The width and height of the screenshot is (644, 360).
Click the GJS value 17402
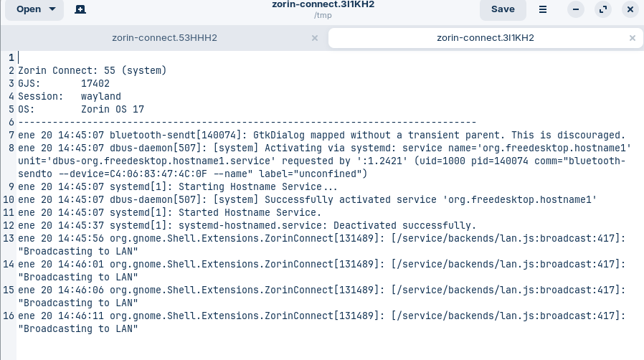point(95,83)
